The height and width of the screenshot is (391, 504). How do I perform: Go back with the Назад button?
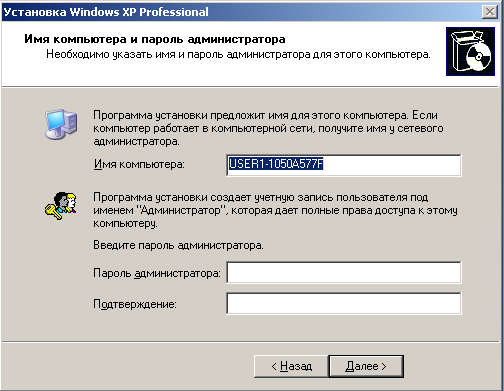pos(291,366)
